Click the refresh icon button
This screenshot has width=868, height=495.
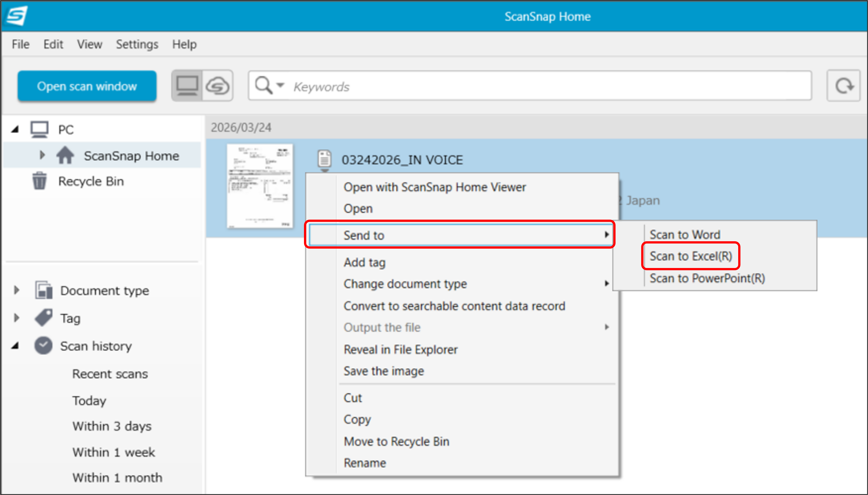[844, 86]
